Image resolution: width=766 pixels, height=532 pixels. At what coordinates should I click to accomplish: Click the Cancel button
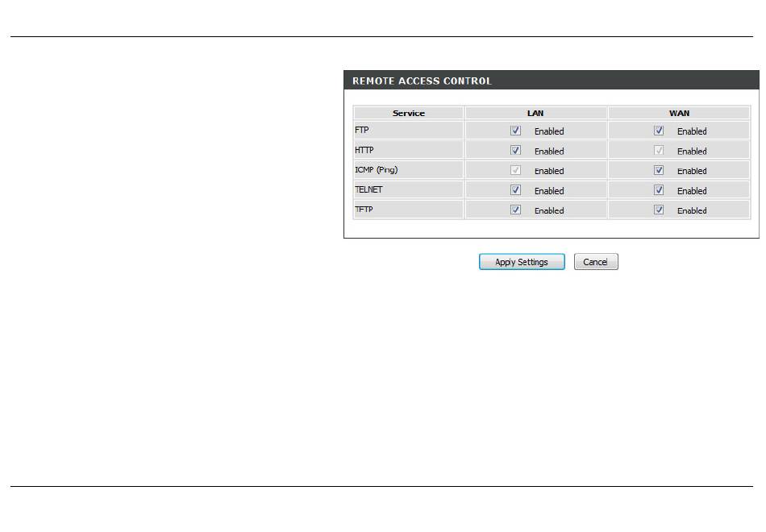596,262
